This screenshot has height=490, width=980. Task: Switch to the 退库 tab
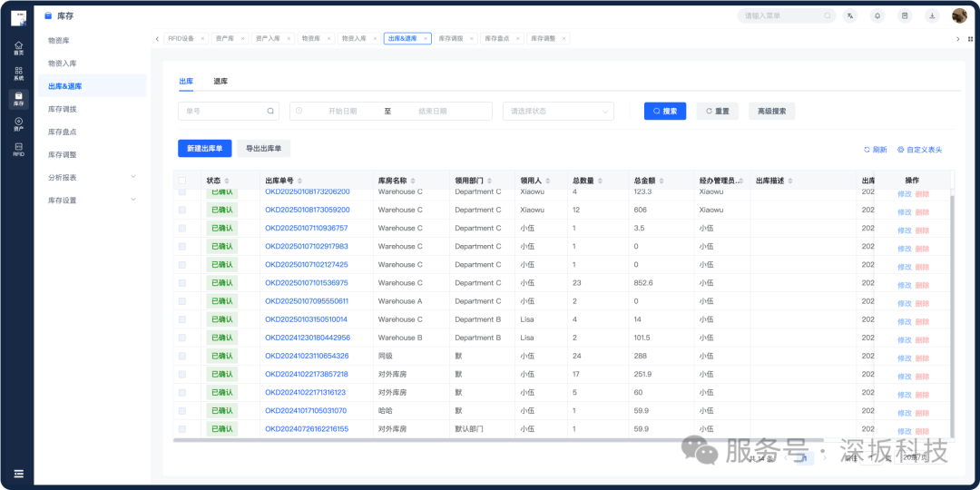click(220, 82)
